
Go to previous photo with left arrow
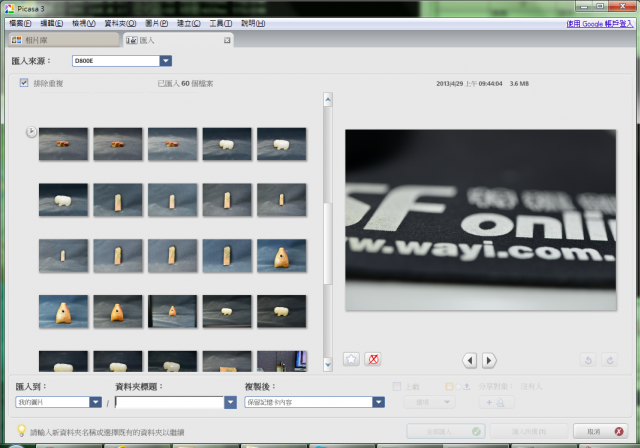click(470, 360)
